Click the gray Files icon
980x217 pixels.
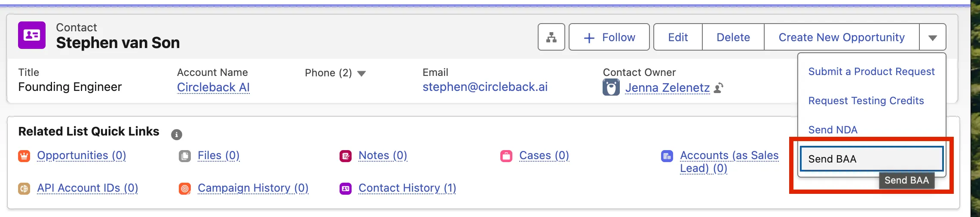[185, 156]
